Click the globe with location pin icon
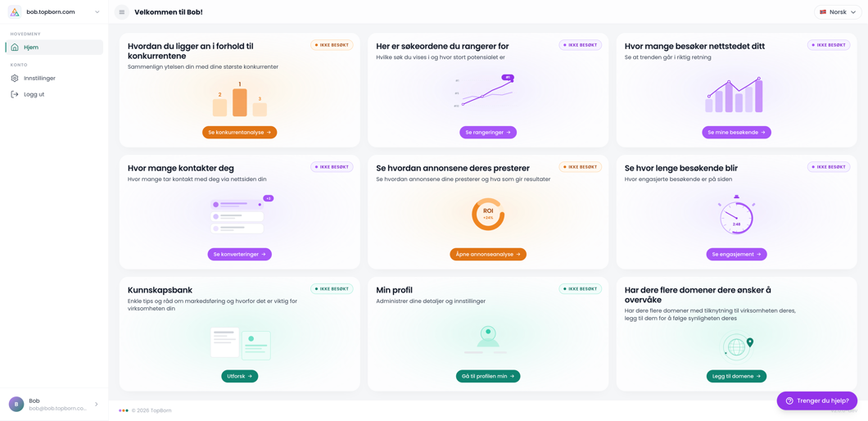The height and width of the screenshot is (421, 868). (x=739, y=346)
